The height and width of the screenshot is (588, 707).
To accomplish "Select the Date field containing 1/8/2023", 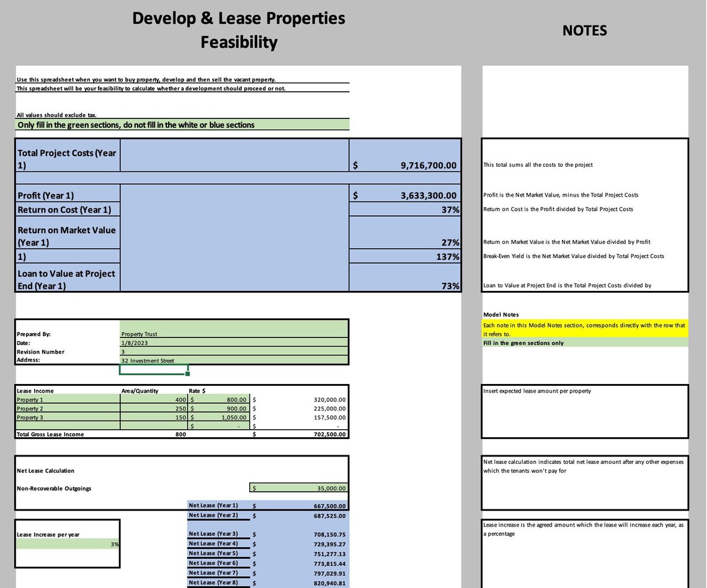I will point(234,342).
